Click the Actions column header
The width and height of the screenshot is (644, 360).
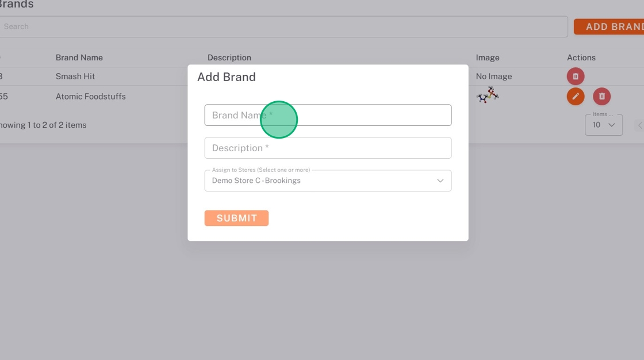point(581,58)
